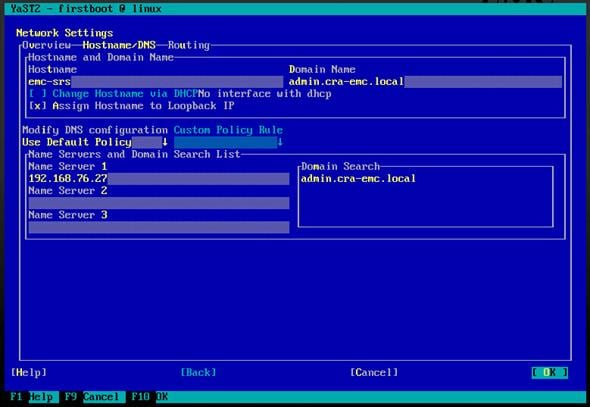Confirm with the OK button
Image resolution: width=590 pixels, height=407 pixels.
coord(550,372)
